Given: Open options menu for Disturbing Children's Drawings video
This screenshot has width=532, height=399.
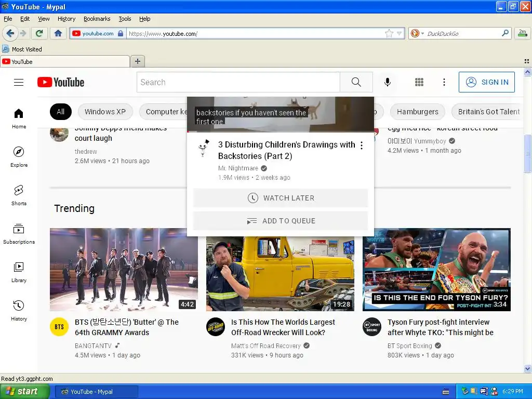Looking at the screenshot, I should click(362, 145).
